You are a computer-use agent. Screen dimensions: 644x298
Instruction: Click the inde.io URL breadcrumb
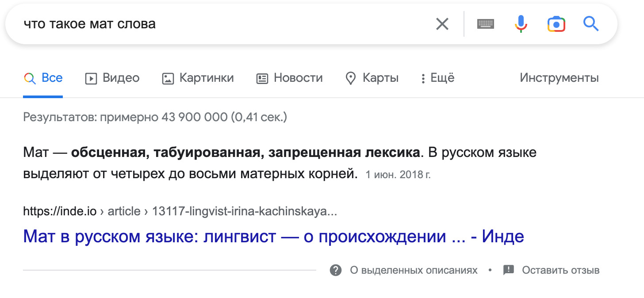(60, 211)
